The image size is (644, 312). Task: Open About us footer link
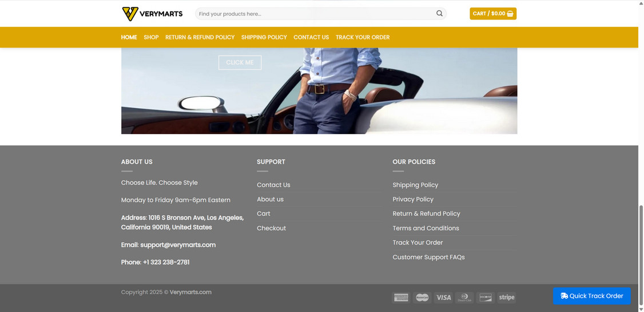(271, 199)
